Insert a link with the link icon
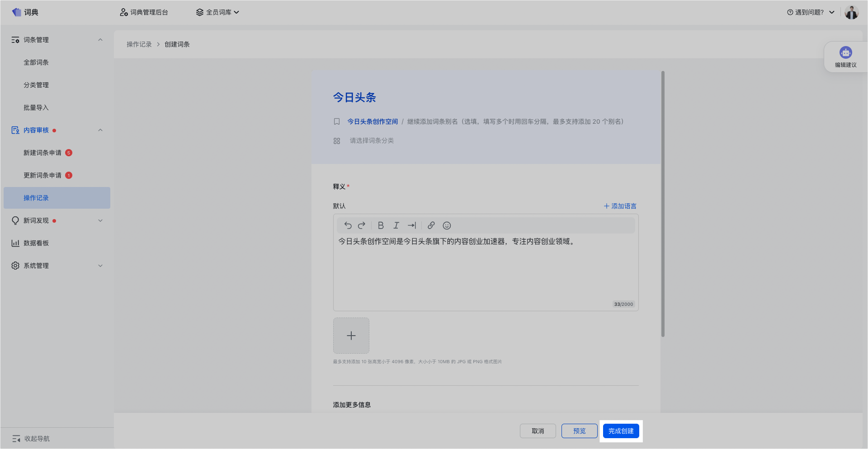The width and height of the screenshot is (868, 449). point(431,225)
